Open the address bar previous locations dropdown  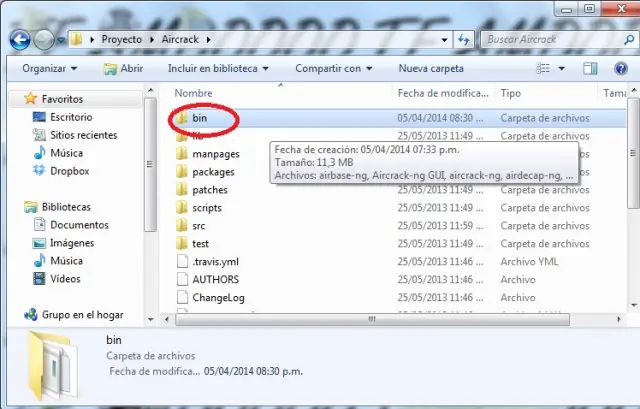[x=444, y=40]
